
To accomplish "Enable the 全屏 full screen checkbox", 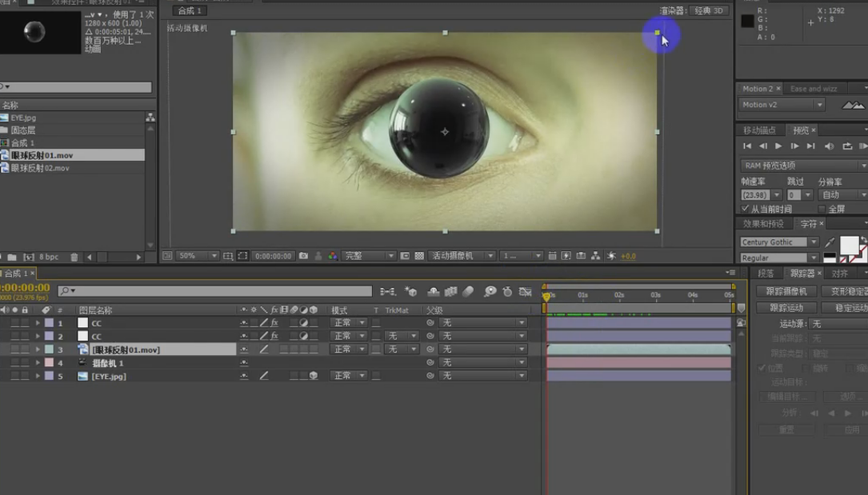I will point(822,209).
